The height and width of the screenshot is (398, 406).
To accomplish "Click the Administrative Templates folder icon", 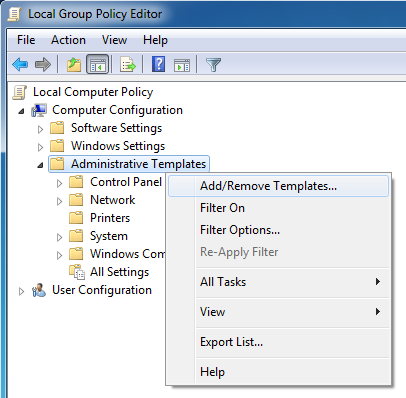I will tap(57, 164).
